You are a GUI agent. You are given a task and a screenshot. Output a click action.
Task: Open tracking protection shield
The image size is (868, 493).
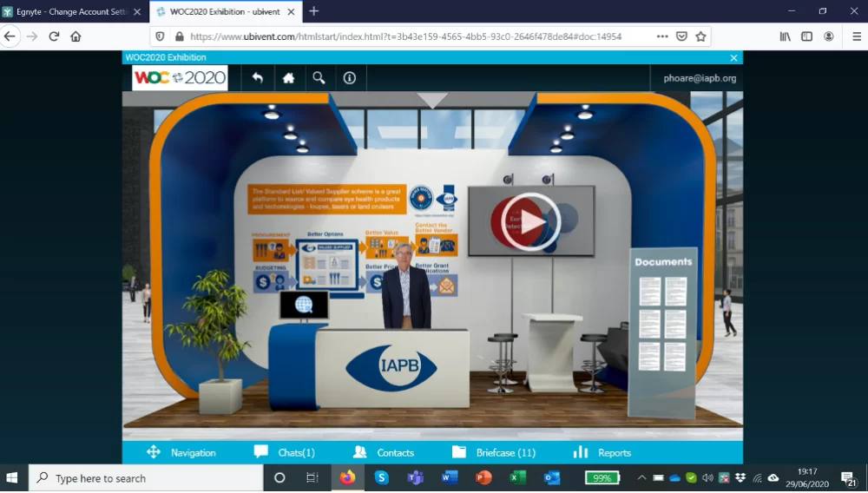(x=160, y=36)
